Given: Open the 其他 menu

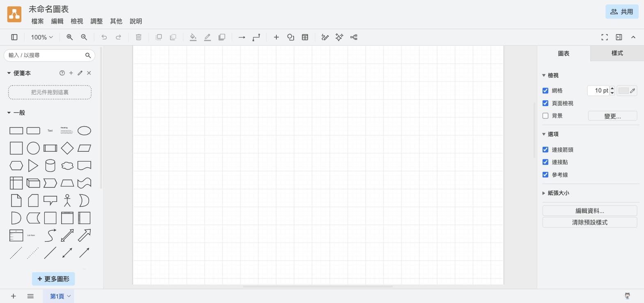Looking at the screenshot, I should pyautogui.click(x=116, y=21).
